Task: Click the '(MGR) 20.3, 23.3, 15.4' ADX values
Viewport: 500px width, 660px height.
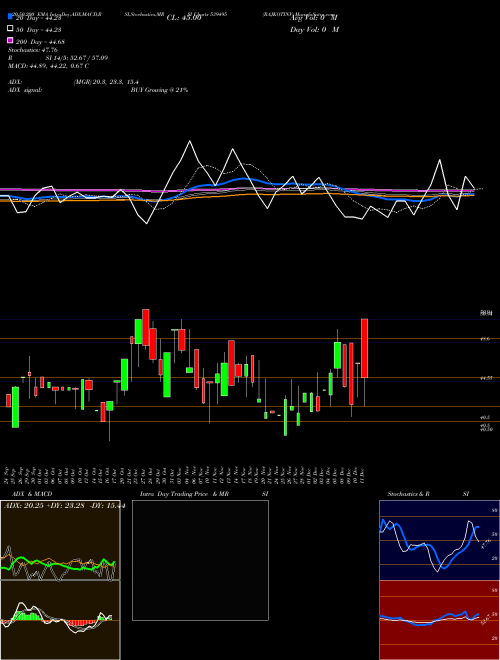Action: pos(106,82)
